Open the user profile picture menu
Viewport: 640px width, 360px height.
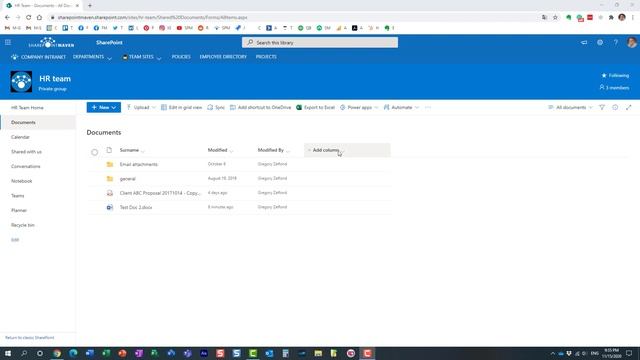coord(631,42)
